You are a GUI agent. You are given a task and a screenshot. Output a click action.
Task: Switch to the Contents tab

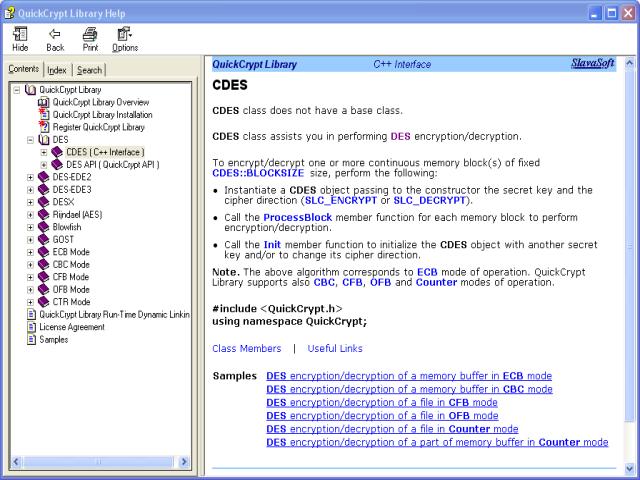click(x=24, y=69)
